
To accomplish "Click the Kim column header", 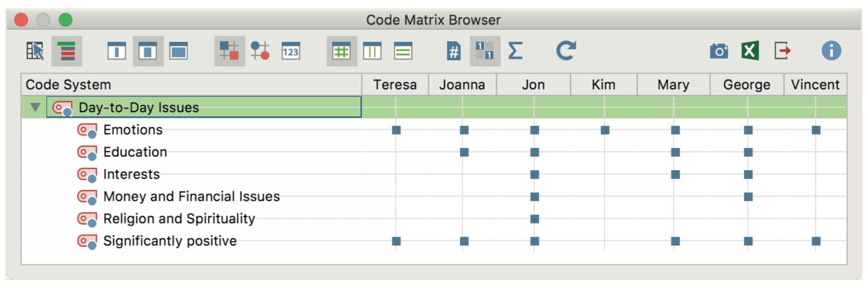I will [604, 85].
